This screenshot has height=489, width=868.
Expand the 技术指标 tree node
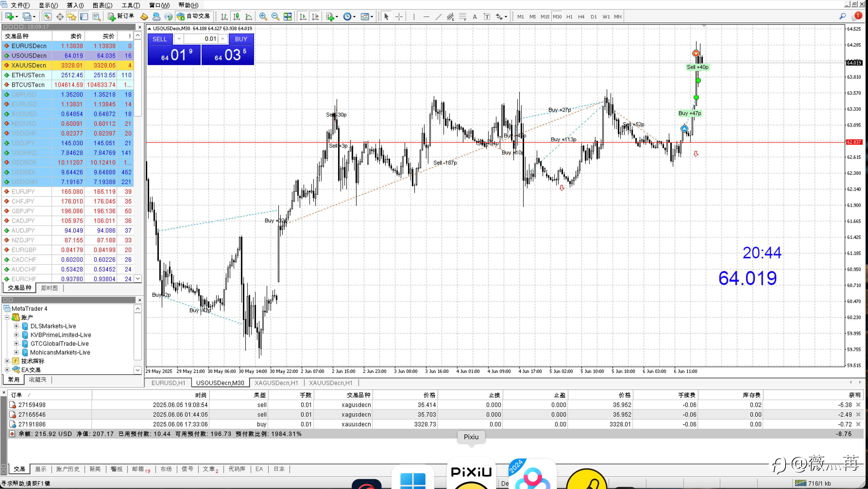(x=7, y=361)
